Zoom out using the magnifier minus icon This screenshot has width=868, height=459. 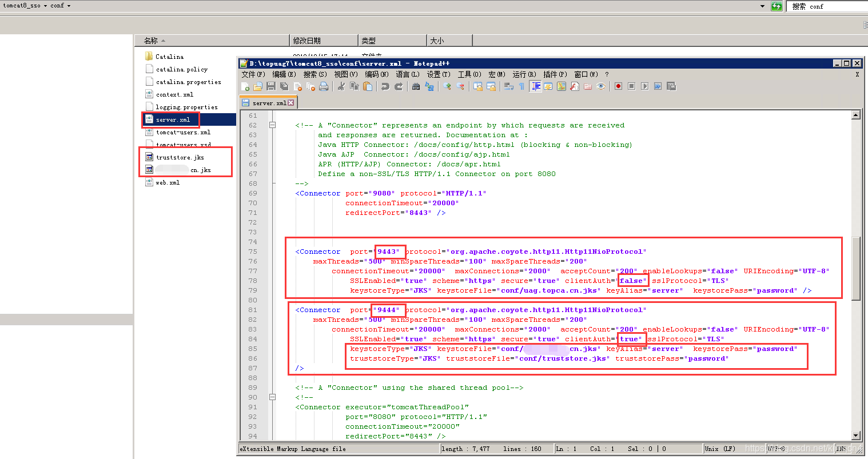click(460, 86)
